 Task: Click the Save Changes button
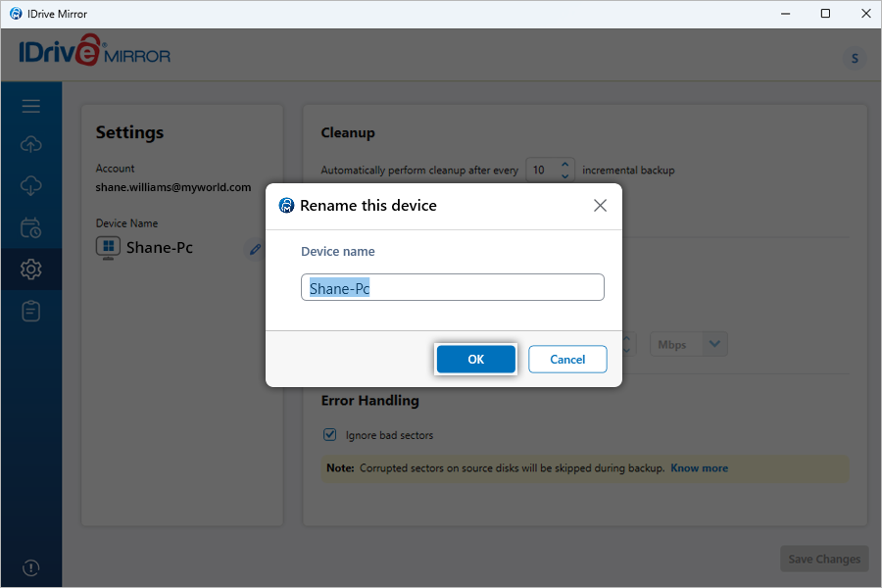tap(824, 559)
